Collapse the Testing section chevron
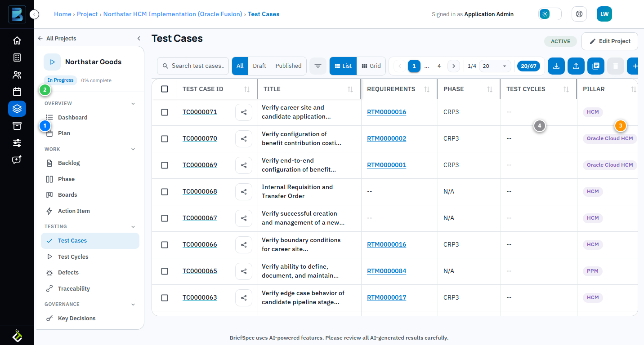This screenshot has height=345, width=644. click(133, 227)
